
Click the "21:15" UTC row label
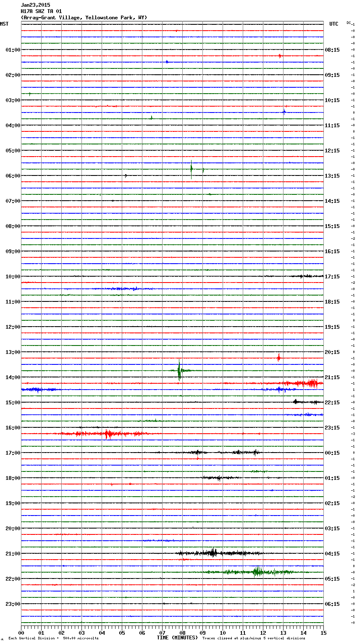click(332, 377)
